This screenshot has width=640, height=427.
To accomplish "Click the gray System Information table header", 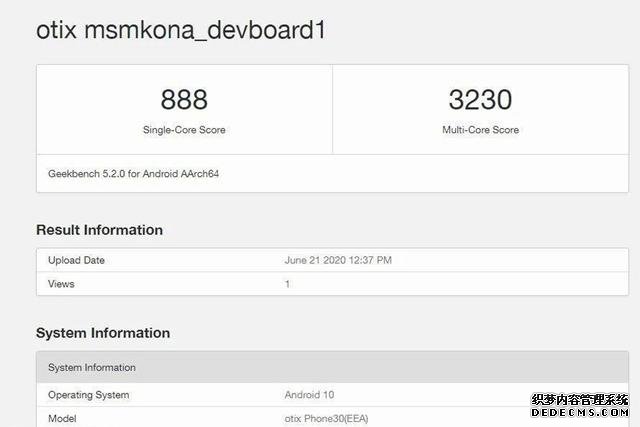I will (332, 367).
